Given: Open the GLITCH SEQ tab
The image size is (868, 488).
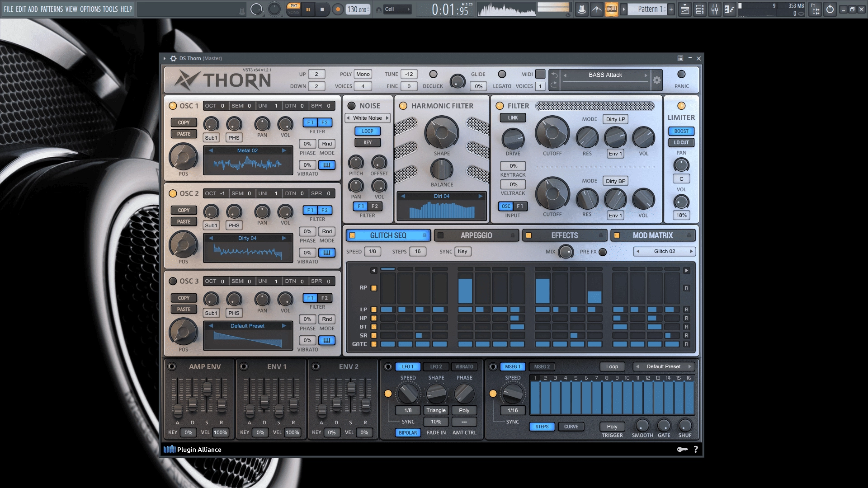Looking at the screenshot, I should click(x=388, y=235).
